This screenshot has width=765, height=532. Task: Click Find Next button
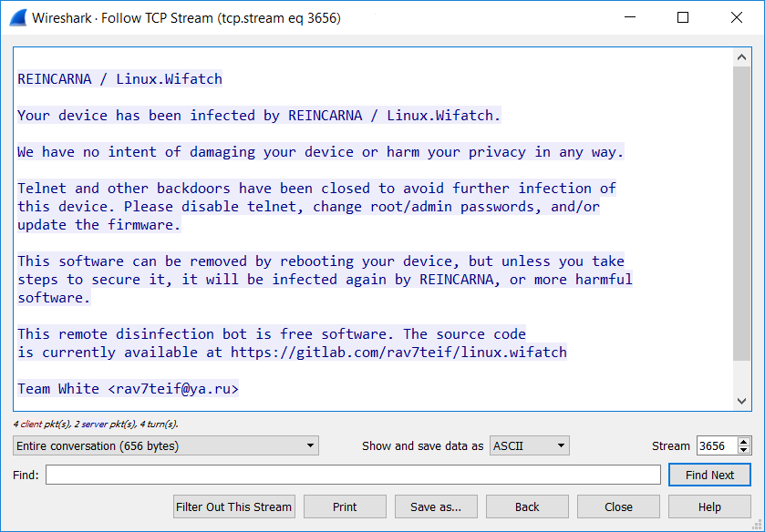point(708,475)
